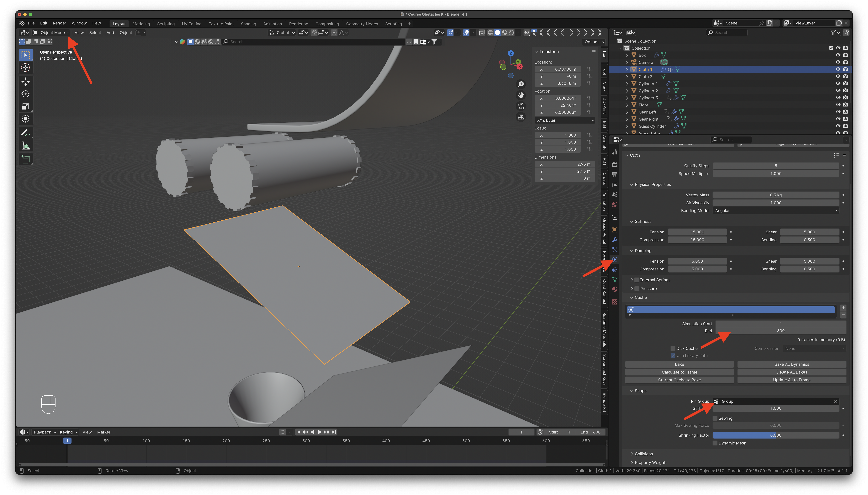Viewport: 868px width, 495px height.
Task: Choose the Measure tool
Action: (25, 146)
